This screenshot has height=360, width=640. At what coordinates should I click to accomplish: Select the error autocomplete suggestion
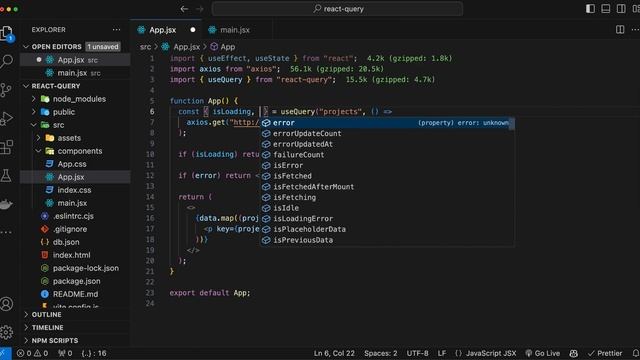[387, 123]
